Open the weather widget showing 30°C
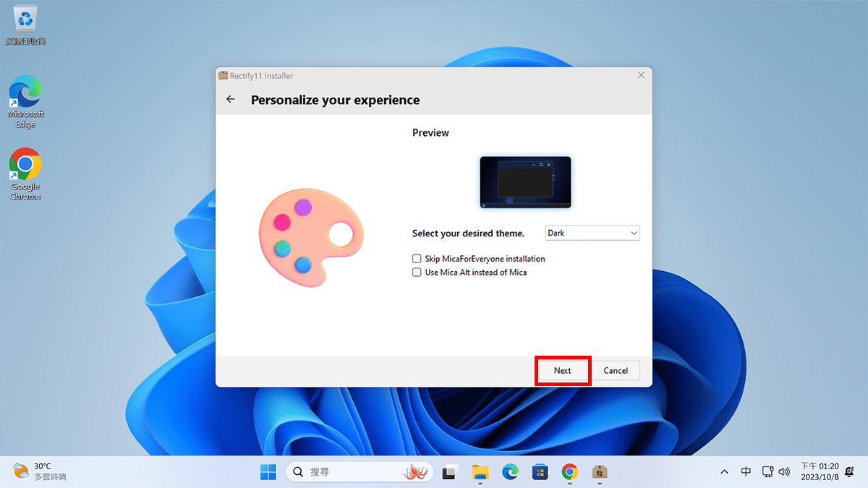The image size is (868, 488). (40, 472)
